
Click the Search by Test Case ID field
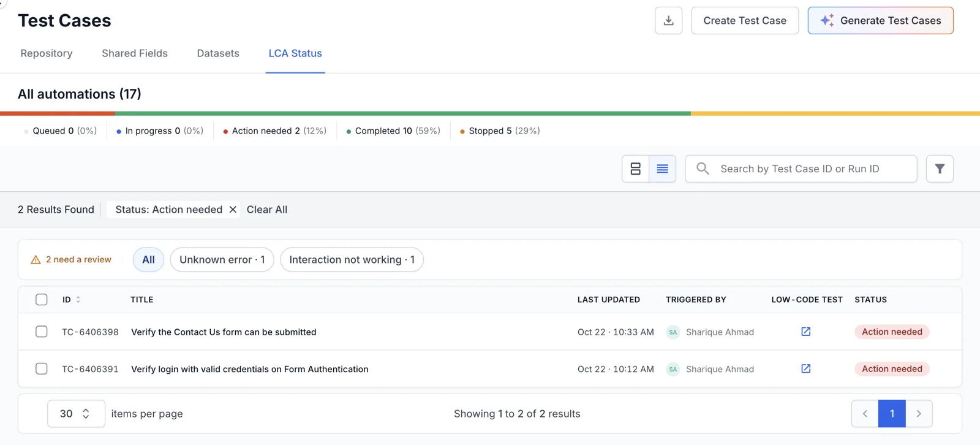[x=801, y=169]
